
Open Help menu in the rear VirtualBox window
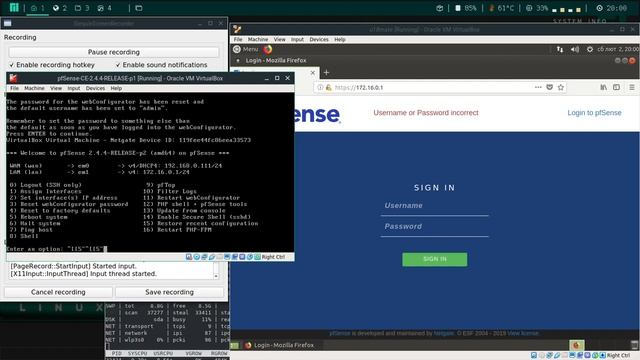click(340, 40)
